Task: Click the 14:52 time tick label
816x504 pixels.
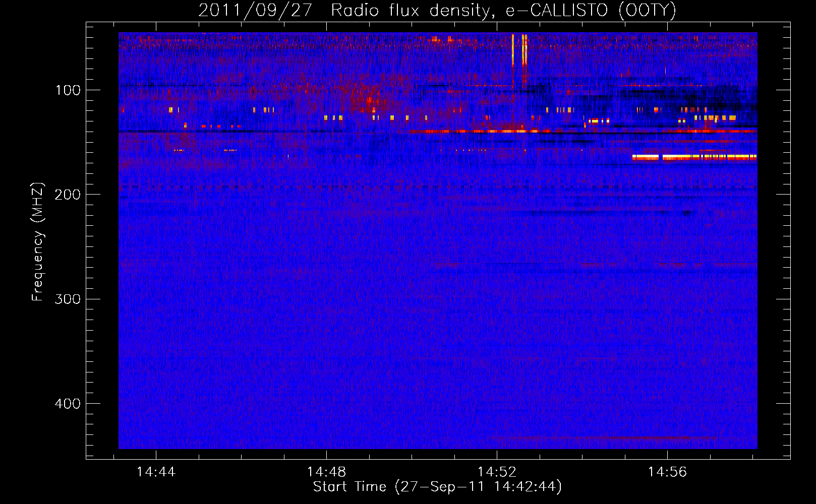Action: [497, 472]
